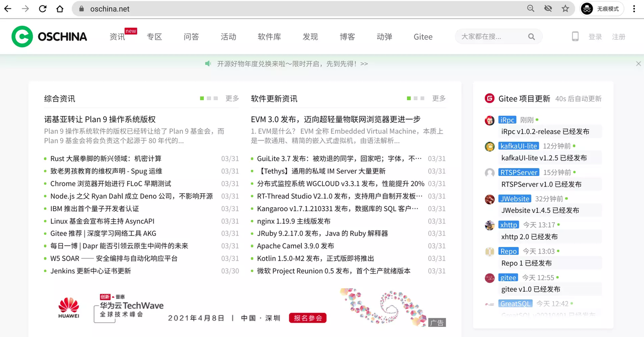Open article IBM 推出首个量子开发者认证
The image size is (644, 337).
95,208
